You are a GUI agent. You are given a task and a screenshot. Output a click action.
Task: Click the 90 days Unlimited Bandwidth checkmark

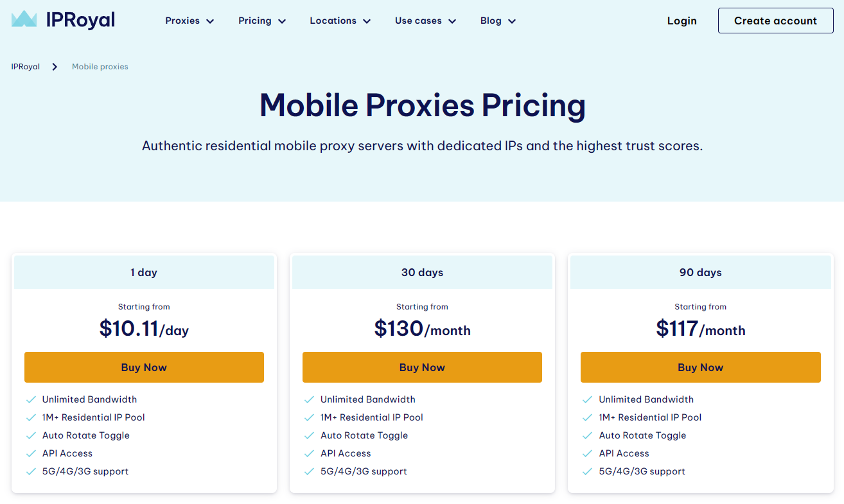point(587,399)
